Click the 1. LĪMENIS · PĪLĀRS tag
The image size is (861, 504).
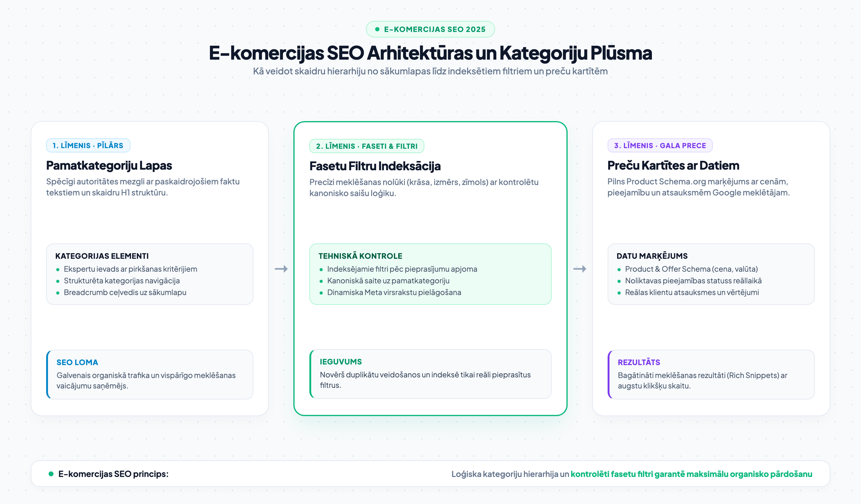click(88, 145)
